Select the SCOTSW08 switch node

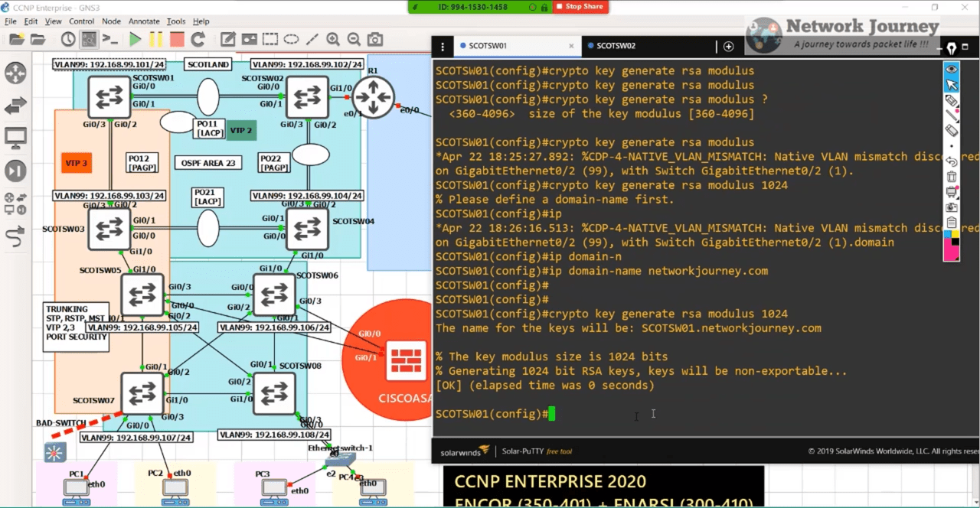click(273, 393)
